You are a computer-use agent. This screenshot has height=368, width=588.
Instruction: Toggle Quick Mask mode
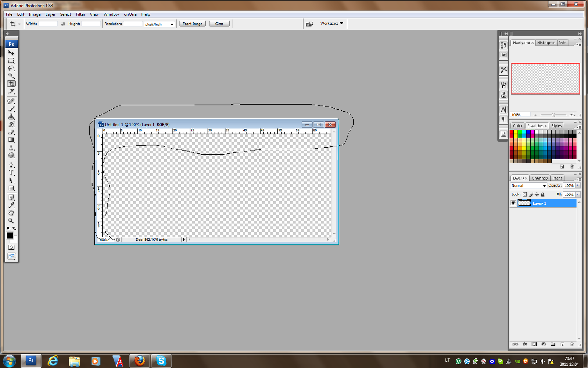point(11,247)
